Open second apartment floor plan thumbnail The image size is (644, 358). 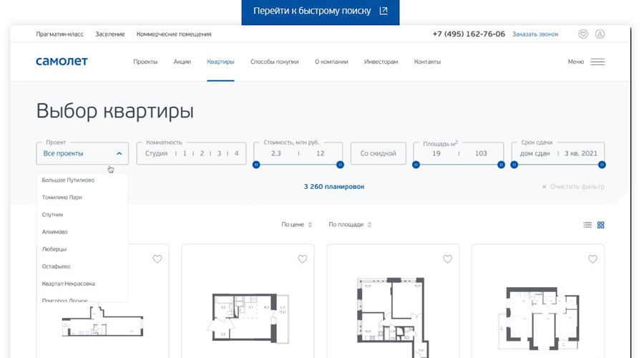(x=248, y=317)
